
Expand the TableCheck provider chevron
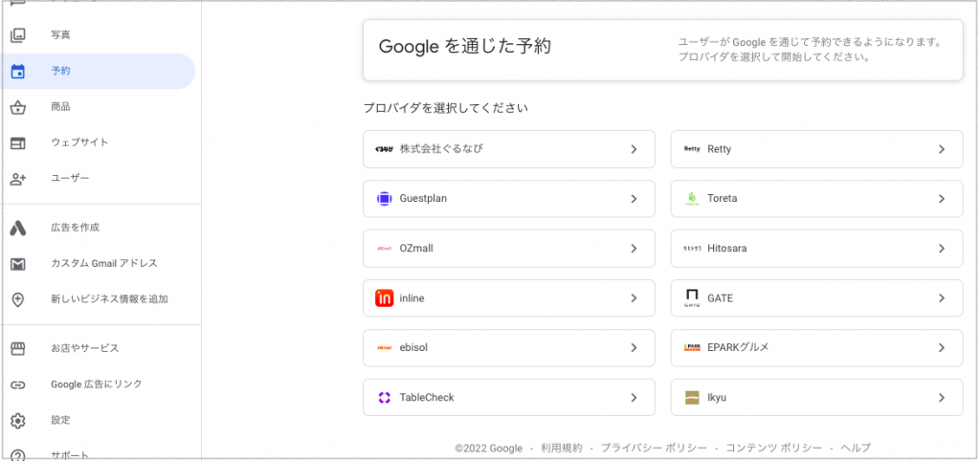click(x=634, y=398)
